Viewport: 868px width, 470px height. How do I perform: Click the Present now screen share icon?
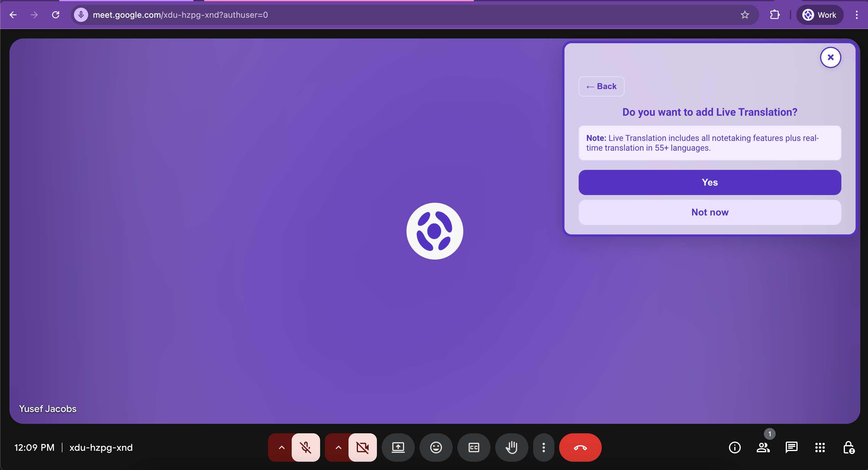pyautogui.click(x=398, y=448)
